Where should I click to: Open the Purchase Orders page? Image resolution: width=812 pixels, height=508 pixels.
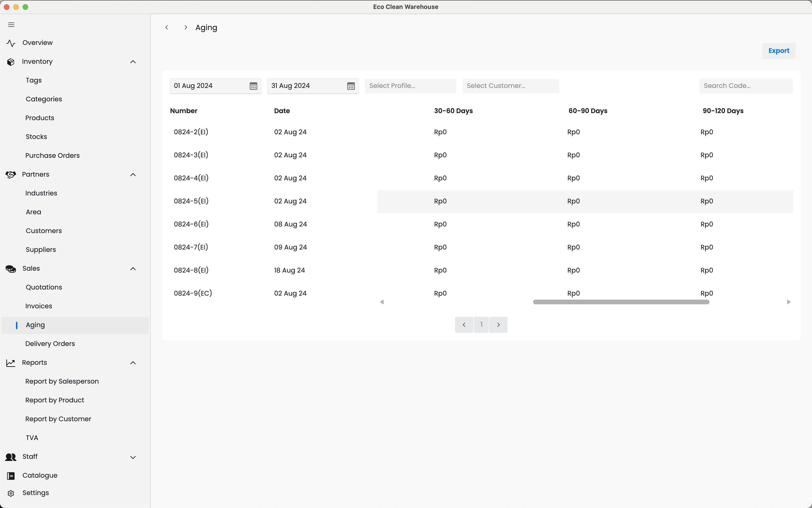(52, 155)
